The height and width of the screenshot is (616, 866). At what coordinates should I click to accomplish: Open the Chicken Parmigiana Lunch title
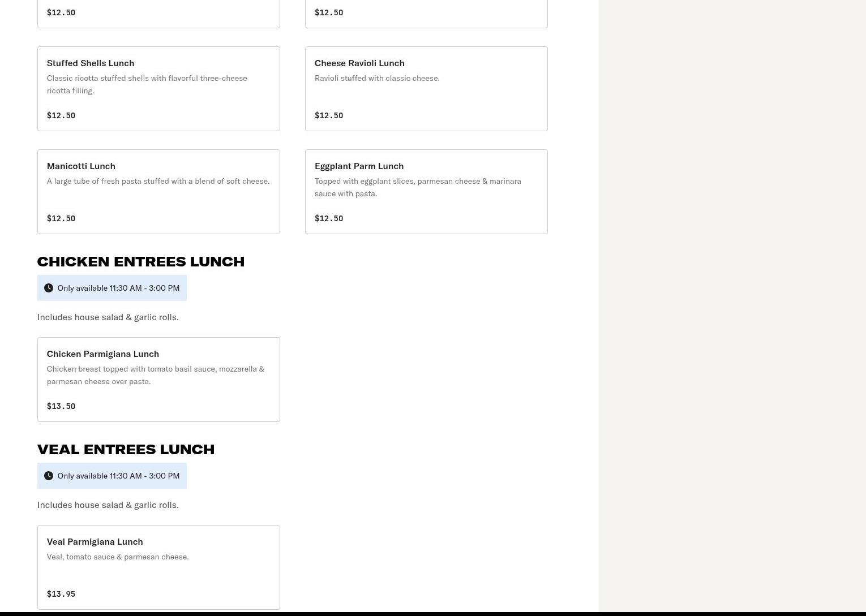click(x=102, y=354)
